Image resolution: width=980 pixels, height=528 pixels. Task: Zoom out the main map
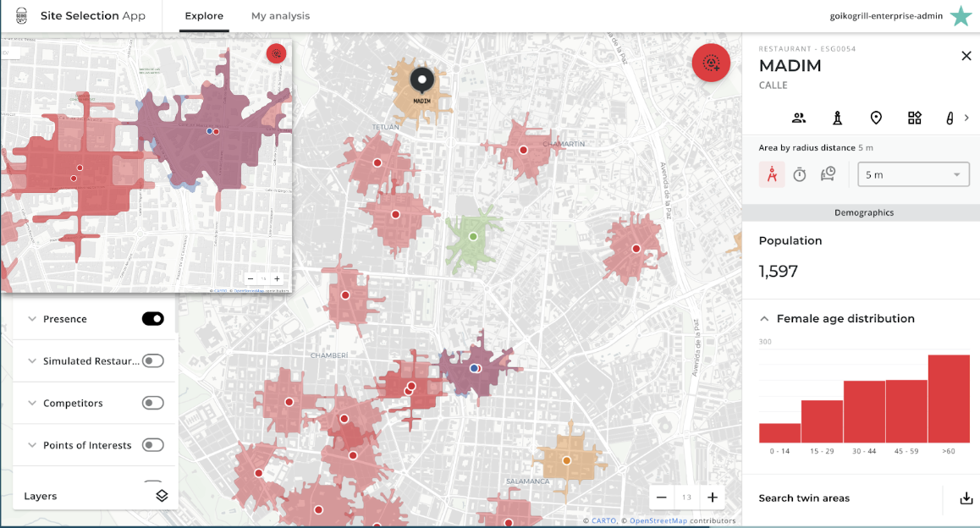coord(662,498)
